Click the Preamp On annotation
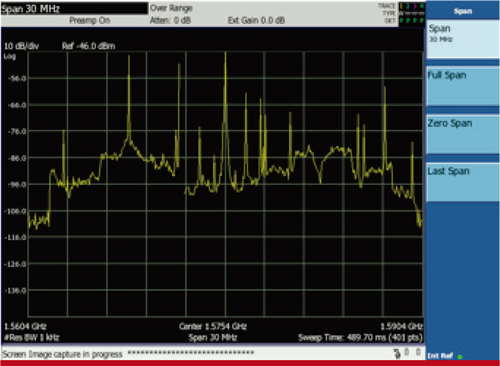Viewport: 500px width, 366px height. pyautogui.click(x=90, y=21)
